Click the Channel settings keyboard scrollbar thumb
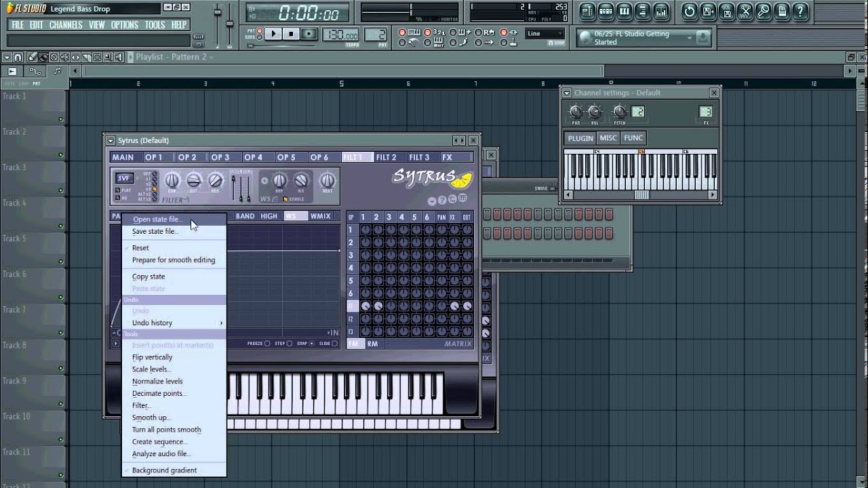This screenshot has width=868, height=488. click(x=642, y=195)
